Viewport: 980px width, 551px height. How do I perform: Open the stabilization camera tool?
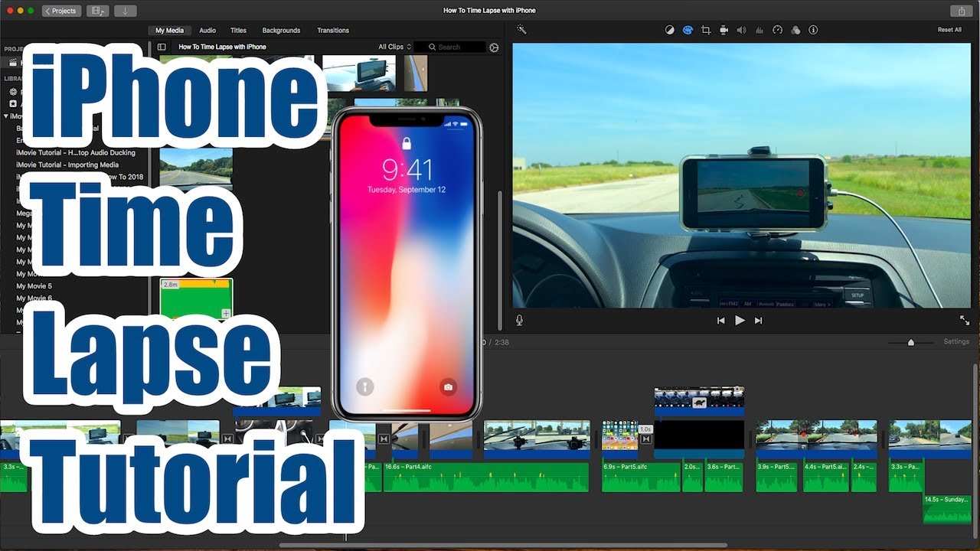[x=724, y=30]
